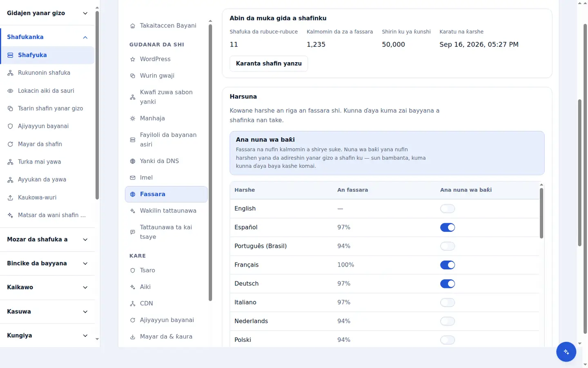This screenshot has width=588, height=368.
Task: Expand the Bincike da bayyana section
Action: coord(47,264)
